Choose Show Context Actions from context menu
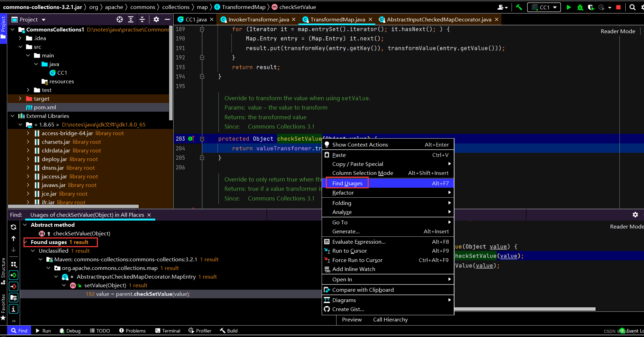 pos(388,144)
